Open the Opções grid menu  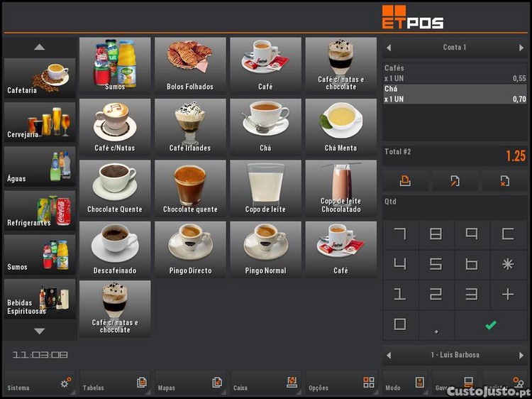340,383
